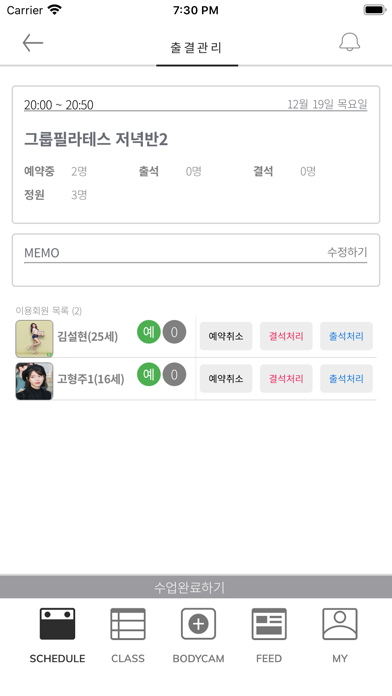
Task: Tap green 예 badge for 김설현
Action: point(149,332)
